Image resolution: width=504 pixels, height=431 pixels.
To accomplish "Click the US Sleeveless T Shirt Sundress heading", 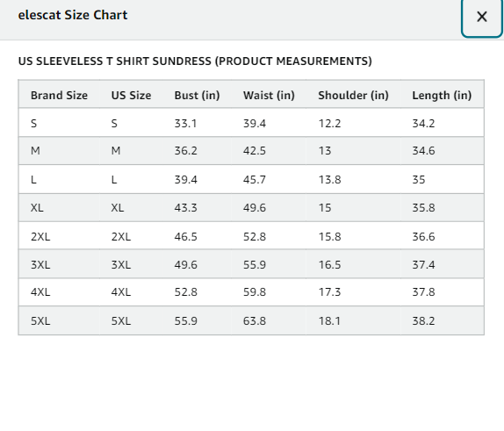I will point(195,61).
